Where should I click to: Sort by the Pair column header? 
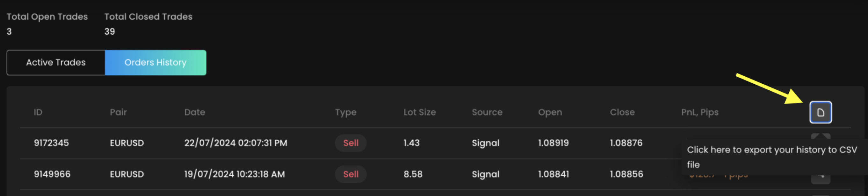118,112
